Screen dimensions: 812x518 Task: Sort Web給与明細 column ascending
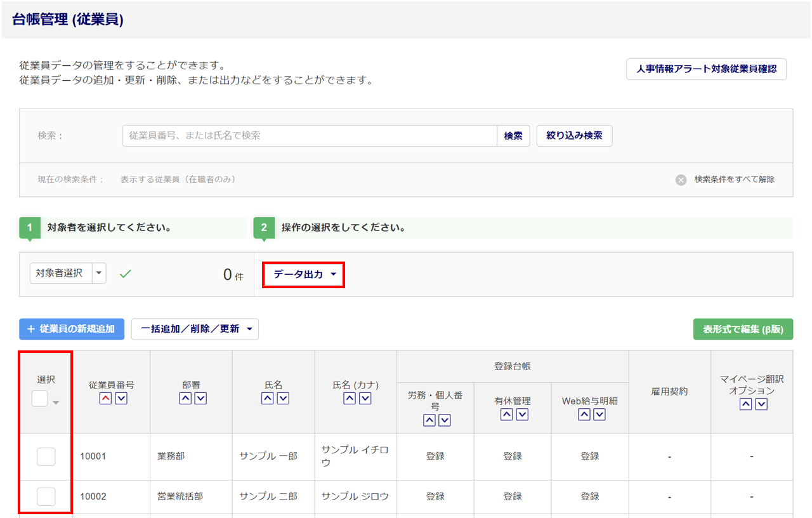tap(584, 414)
